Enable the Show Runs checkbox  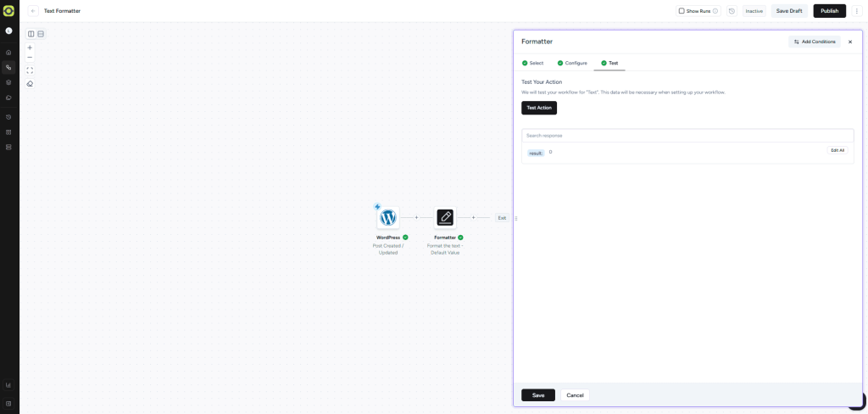pos(682,11)
